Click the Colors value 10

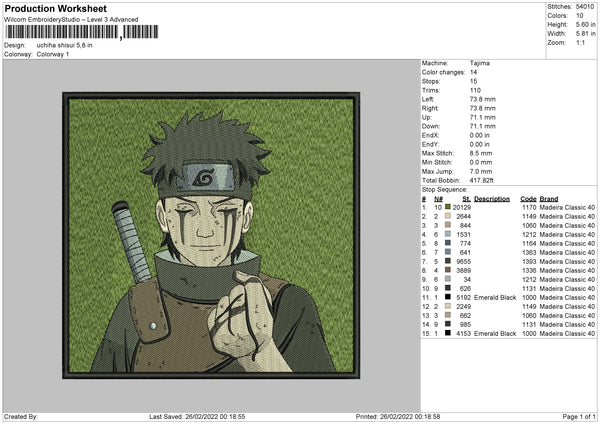(x=580, y=16)
